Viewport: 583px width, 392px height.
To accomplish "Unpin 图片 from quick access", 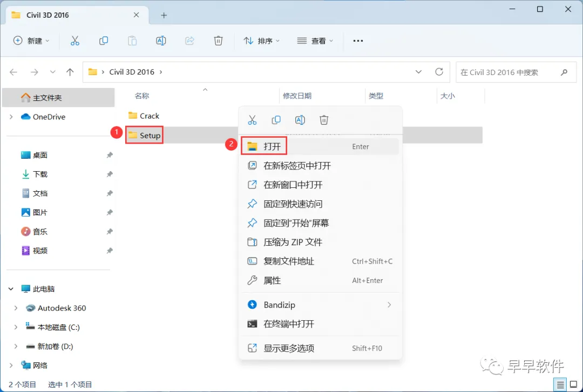I will tap(109, 212).
